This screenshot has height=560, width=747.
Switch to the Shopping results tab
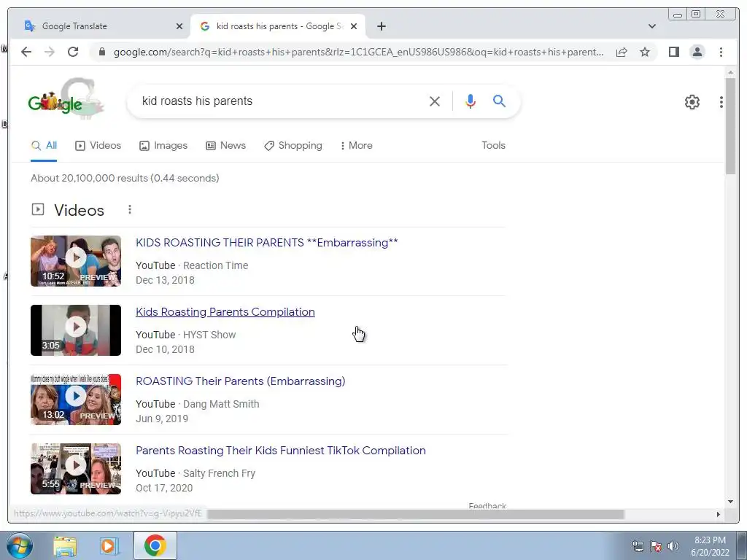click(293, 146)
